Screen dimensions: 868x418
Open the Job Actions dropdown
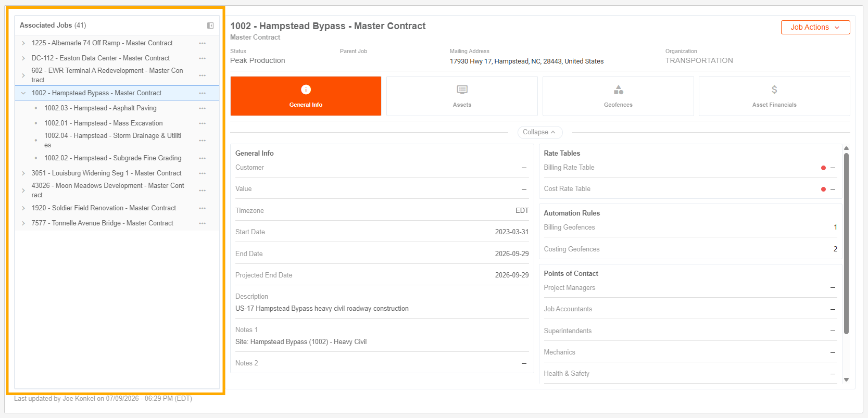point(815,28)
